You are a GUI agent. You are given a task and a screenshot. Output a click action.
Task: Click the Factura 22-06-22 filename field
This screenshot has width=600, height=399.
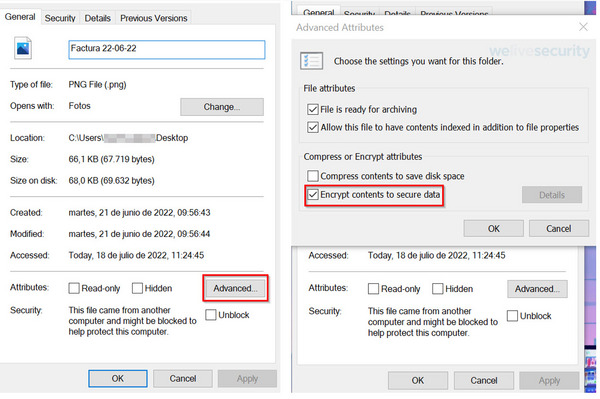click(166, 49)
